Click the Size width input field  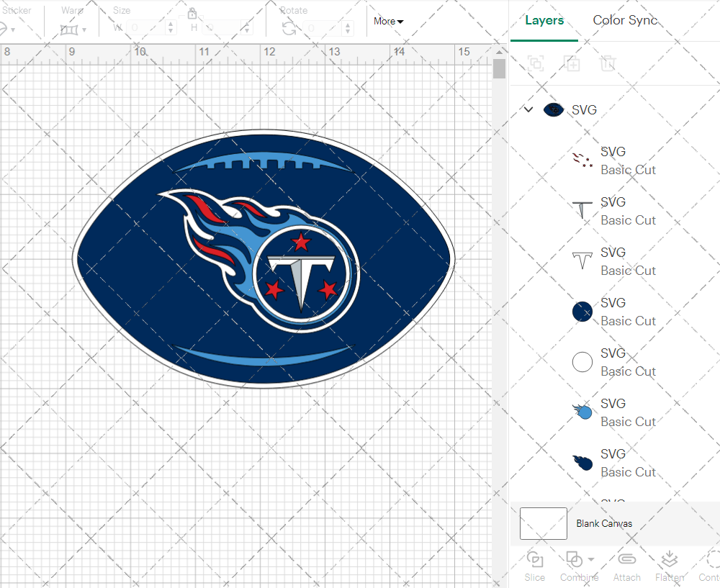[145, 28]
